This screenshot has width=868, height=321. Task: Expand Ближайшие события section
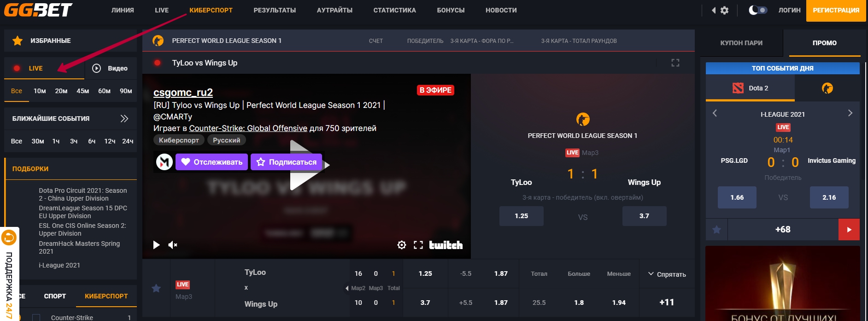124,119
